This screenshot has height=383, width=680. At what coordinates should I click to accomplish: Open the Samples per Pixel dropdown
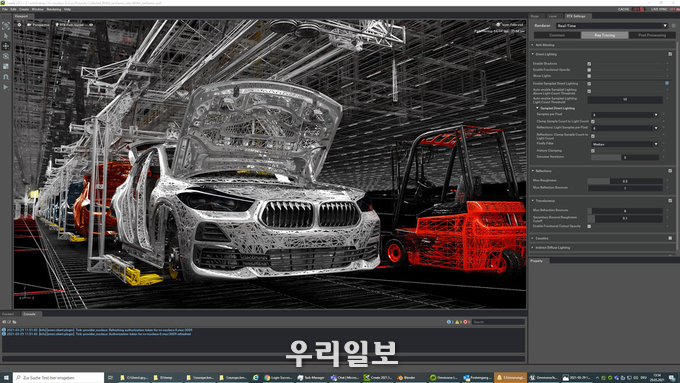tap(625, 115)
